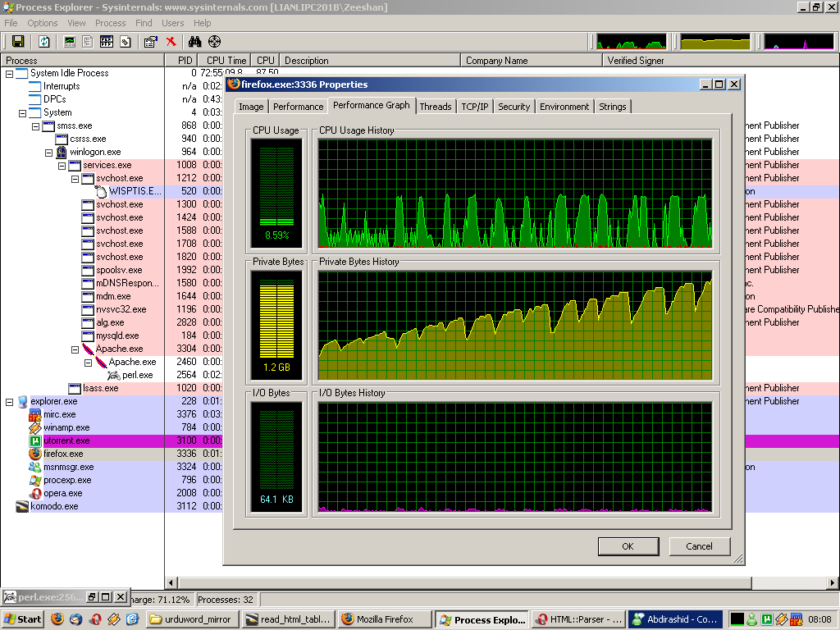Screen dimensions: 840x630
Task: Collapse the explorer.exe tree node
Action: click(x=10, y=401)
